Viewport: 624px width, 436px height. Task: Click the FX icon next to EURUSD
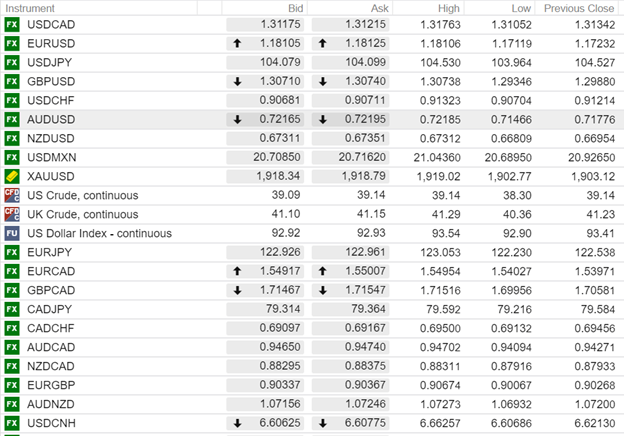(x=12, y=43)
